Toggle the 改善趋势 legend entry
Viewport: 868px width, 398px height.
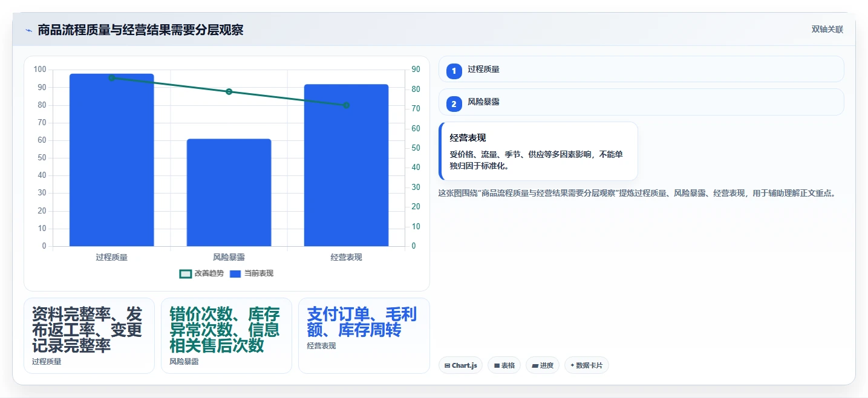201,273
